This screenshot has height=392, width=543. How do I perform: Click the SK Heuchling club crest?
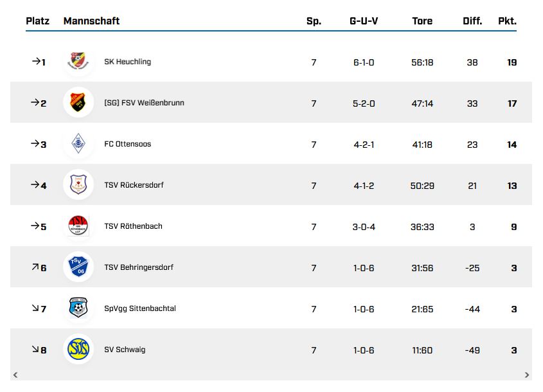pyautogui.click(x=78, y=62)
